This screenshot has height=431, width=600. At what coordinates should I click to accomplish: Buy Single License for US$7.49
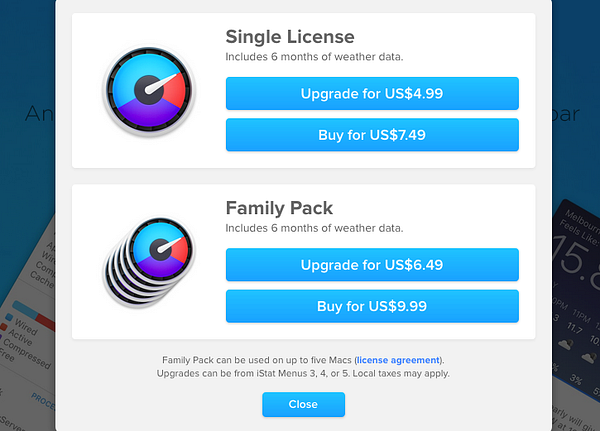click(x=372, y=135)
